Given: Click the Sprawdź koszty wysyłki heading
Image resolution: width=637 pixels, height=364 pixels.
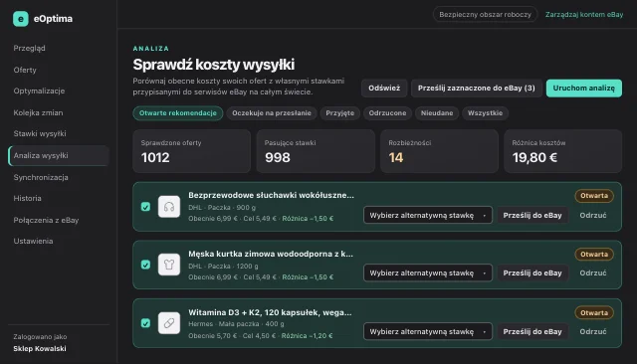Looking at the screenshot, I should tap(214, 65).
